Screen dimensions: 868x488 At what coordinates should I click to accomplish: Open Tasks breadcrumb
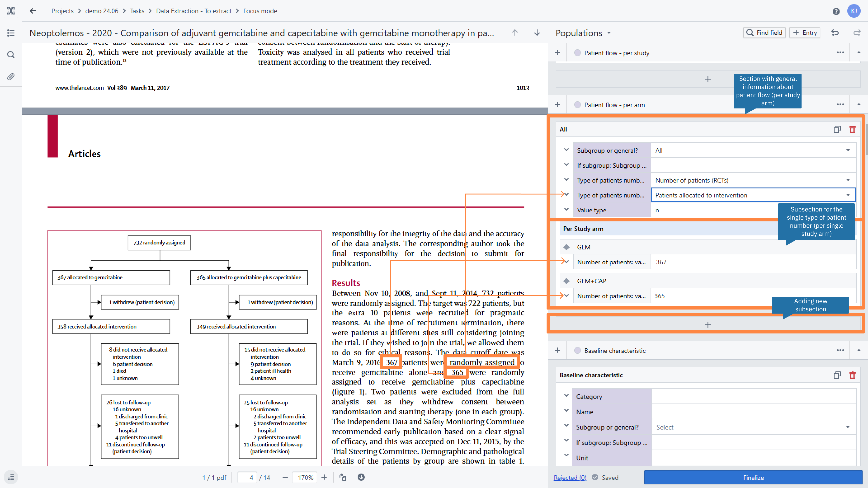137,11
